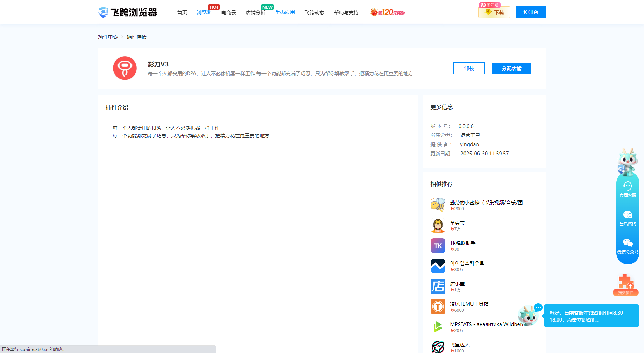Click the customer service chat popup message

click(591, 316)
